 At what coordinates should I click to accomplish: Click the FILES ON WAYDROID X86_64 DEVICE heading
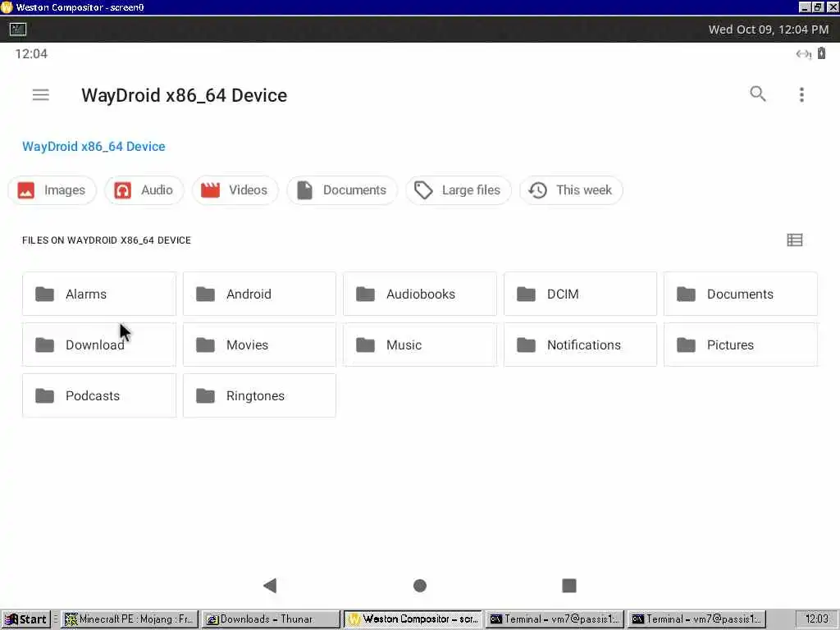point(107,240)
